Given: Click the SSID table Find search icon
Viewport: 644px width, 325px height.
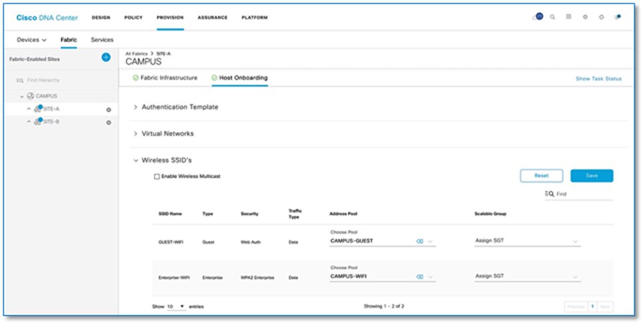Looking at the screenshot, I should pos(549,194).
